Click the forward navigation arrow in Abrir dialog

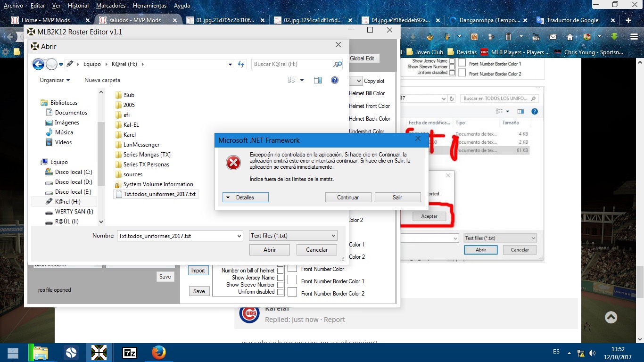click(51, 64)
